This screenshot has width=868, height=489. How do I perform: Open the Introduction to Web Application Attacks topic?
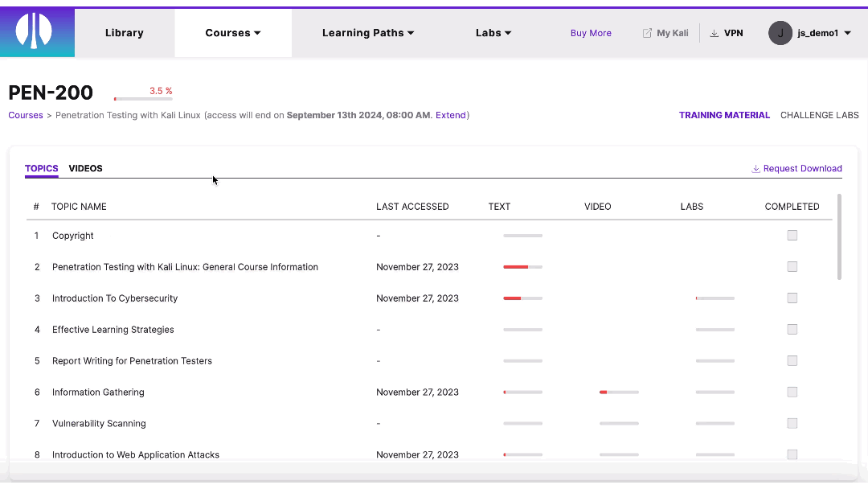pyautogui.click(x=136, y=454)
